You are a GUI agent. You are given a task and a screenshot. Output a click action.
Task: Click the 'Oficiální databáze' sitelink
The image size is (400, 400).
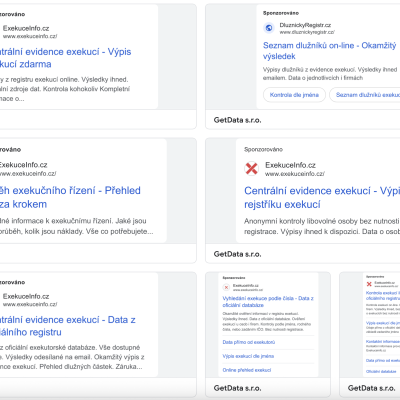click(381, 371)
